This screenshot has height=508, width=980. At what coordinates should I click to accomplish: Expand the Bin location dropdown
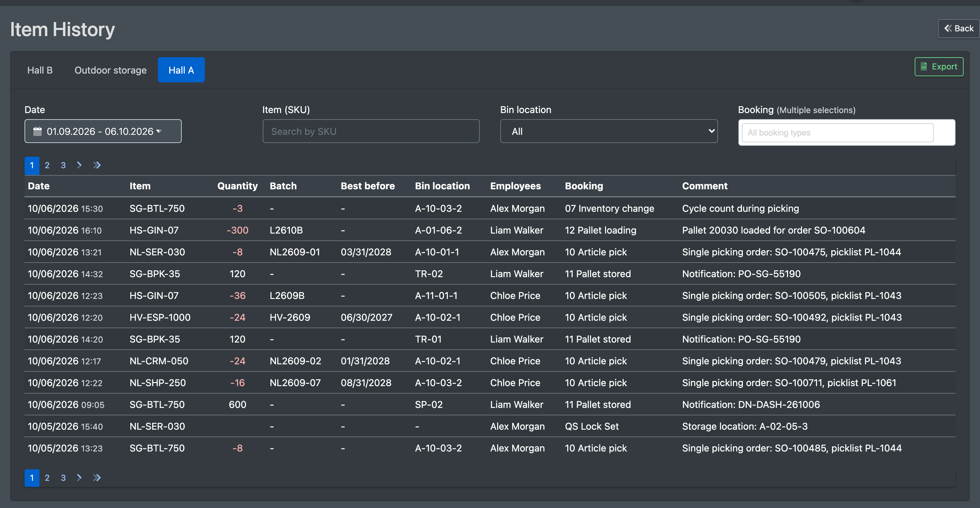(609, 131)
